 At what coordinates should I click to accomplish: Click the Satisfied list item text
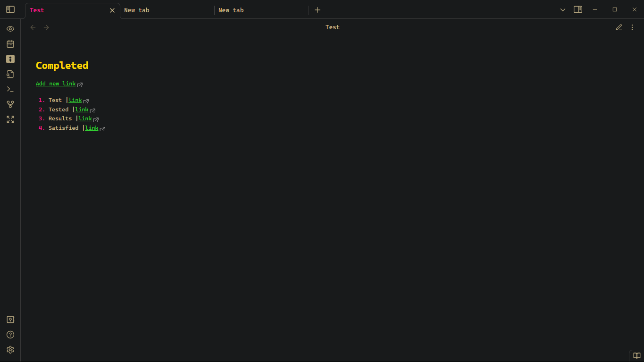coord(64,128)
